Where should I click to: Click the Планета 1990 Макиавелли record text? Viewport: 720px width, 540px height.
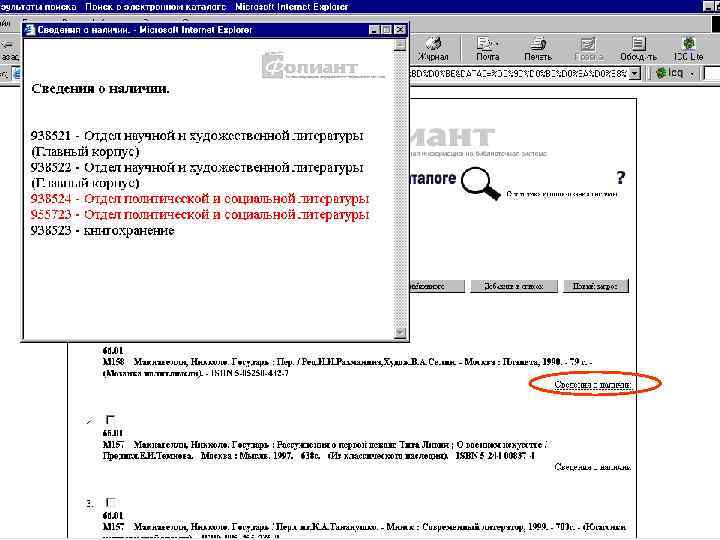[x=347, y=367]
